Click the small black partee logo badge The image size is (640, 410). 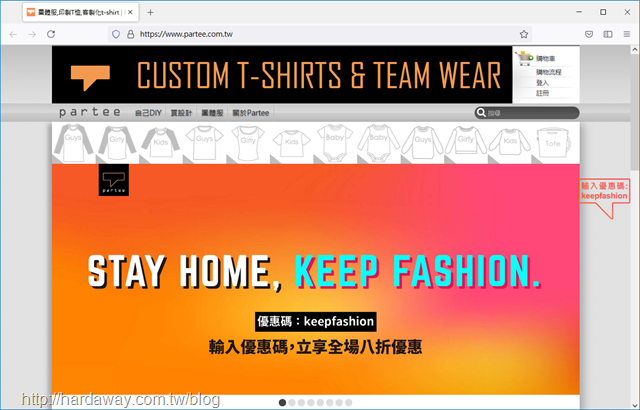pyautogui.click(x=113, y=180)
